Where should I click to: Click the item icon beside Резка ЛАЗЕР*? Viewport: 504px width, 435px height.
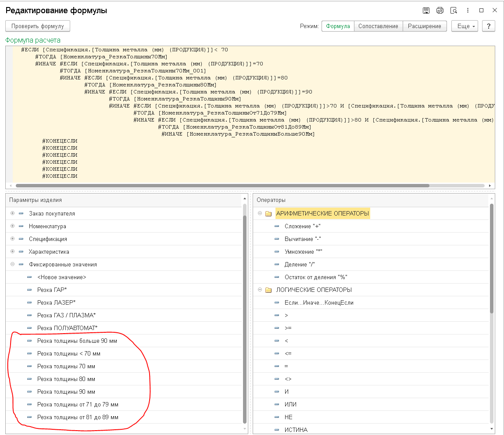tap(29, 303)
